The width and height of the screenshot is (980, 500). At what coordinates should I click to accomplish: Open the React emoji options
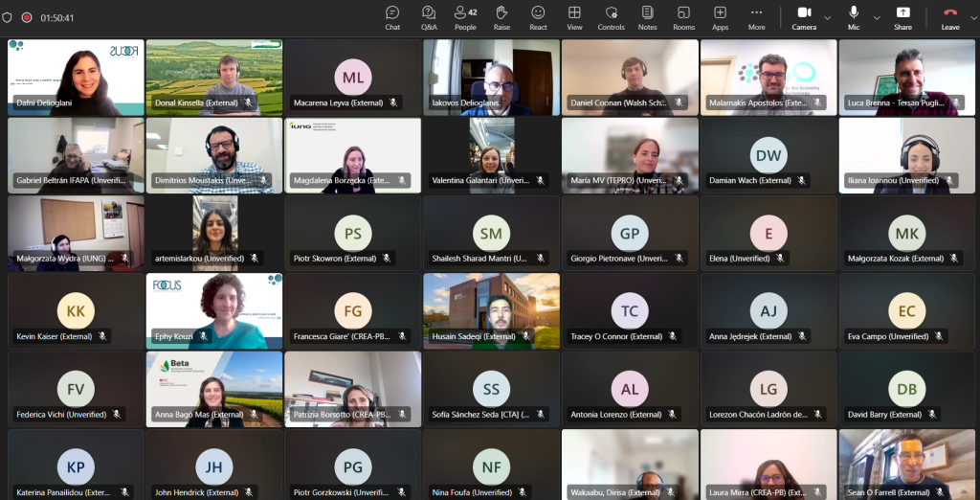point(538,17)
